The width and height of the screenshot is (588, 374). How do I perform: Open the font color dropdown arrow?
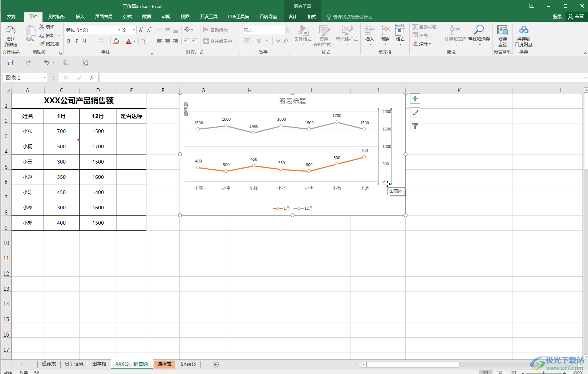click(134, 41)
